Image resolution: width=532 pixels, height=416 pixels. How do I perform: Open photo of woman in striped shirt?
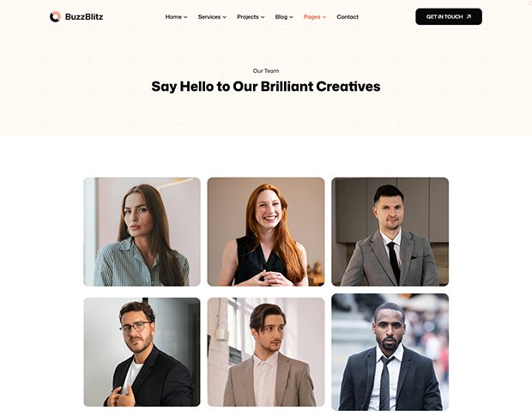[142, 232]
